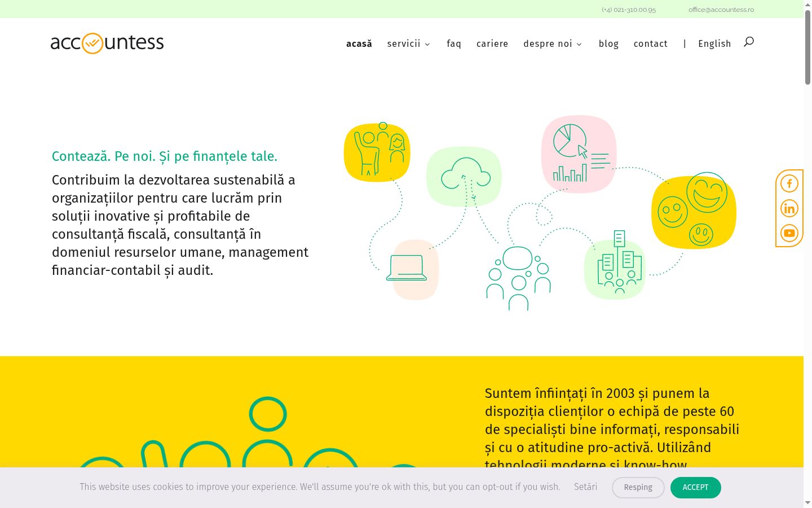
Task: Click the heading 'Contează. Pe noi. Și pe finanțele tale.'
Action: click(165, 156)
